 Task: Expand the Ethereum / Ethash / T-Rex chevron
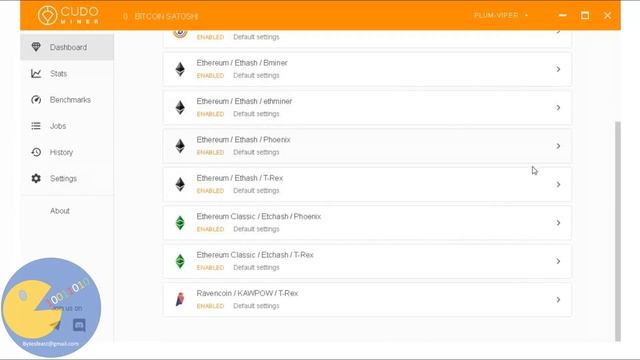[x=558, y=184]
